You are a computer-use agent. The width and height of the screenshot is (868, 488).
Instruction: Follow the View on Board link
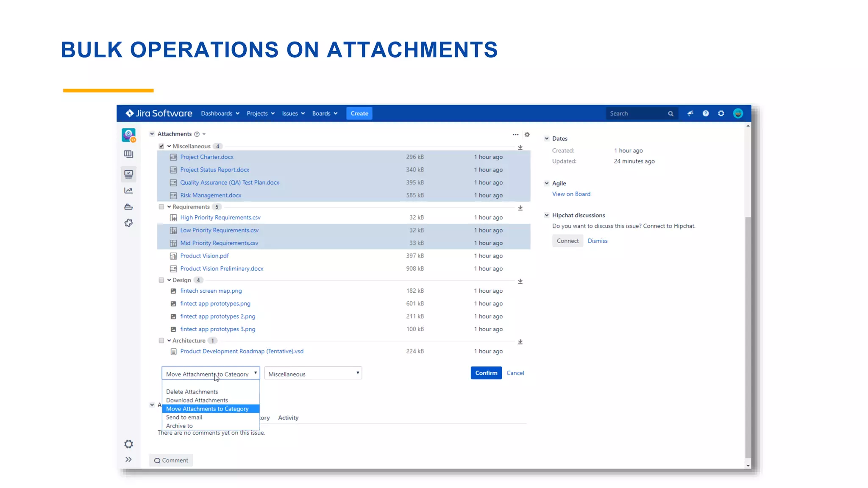(571, 194)
